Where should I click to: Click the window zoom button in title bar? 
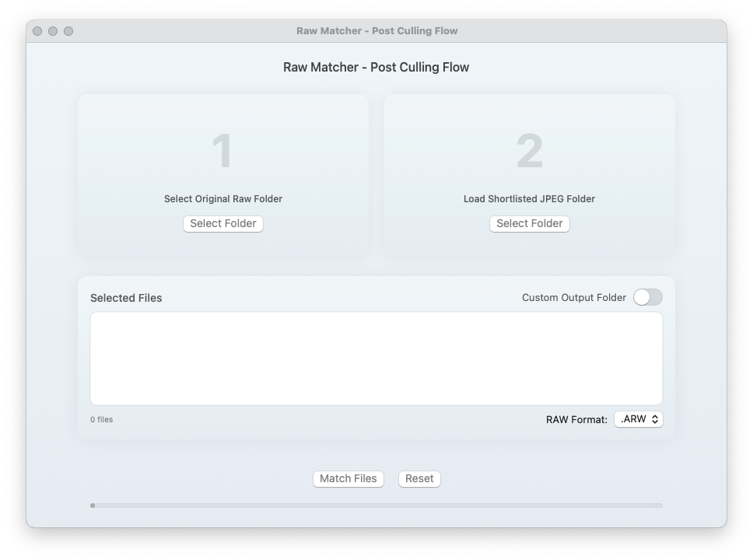click(x=68, y=31)
